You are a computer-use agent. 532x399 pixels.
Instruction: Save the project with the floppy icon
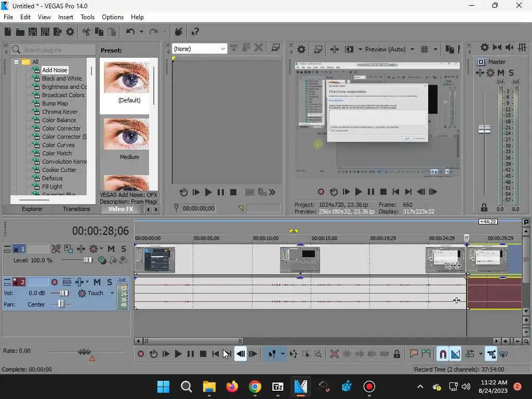click(x=33, y=32)
